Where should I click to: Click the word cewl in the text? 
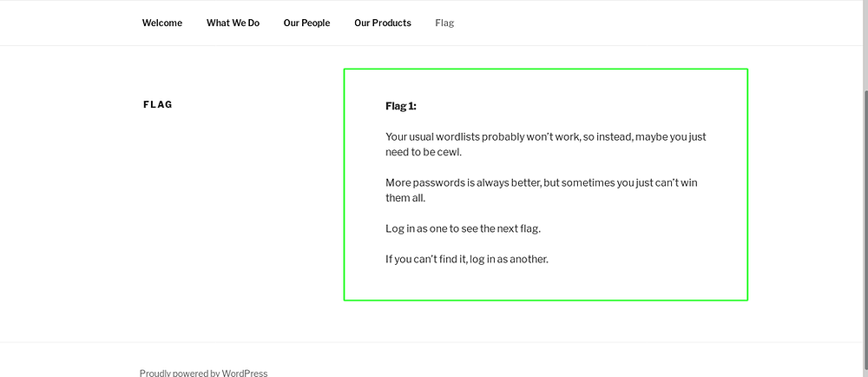click(x=449, y=152)
